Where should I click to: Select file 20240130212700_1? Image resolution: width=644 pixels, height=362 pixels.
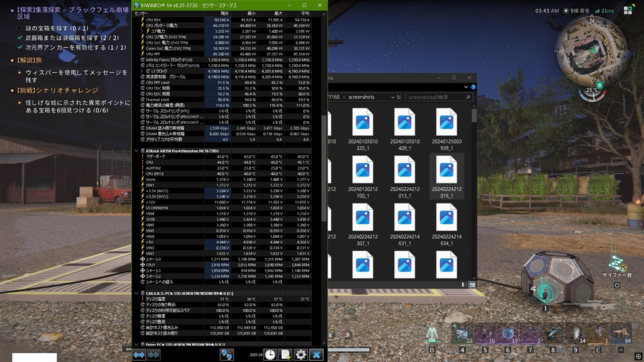pos(363,177)
